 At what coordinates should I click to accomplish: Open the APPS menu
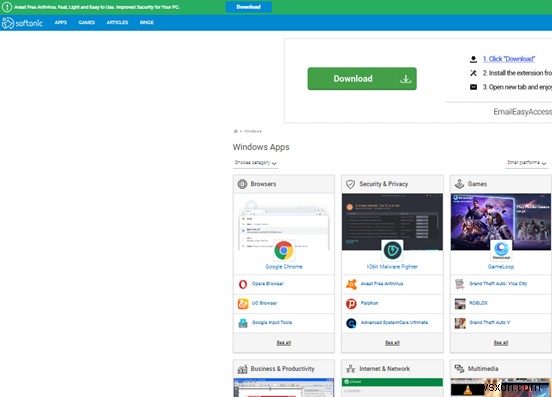pos(61,23)
